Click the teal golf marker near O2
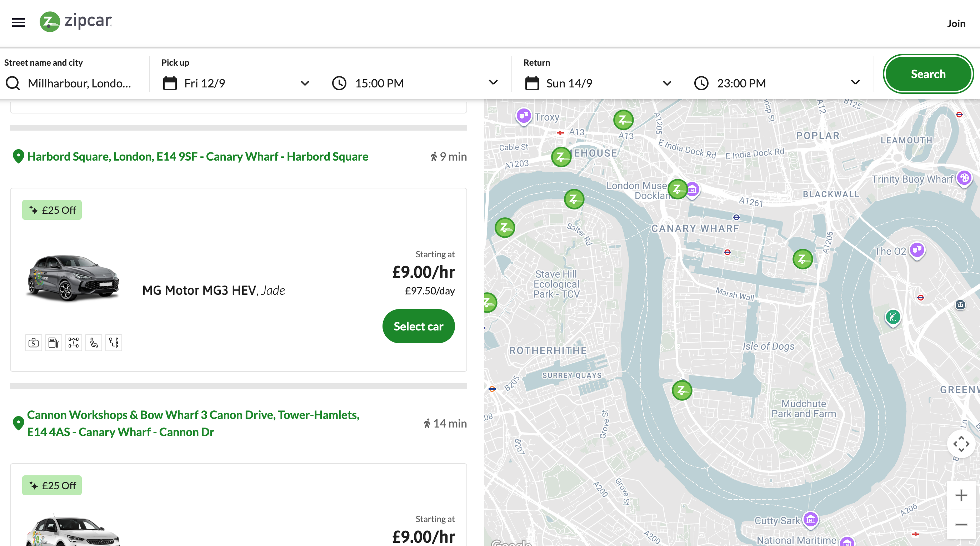The width and height of the screenshot is (980, 546). pyautogui.click(x=893, y=317)
